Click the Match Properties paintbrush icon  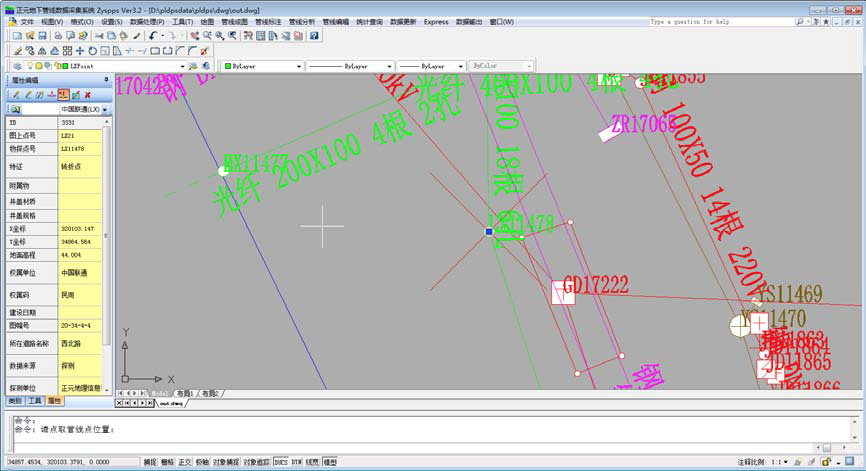point(137,35)
